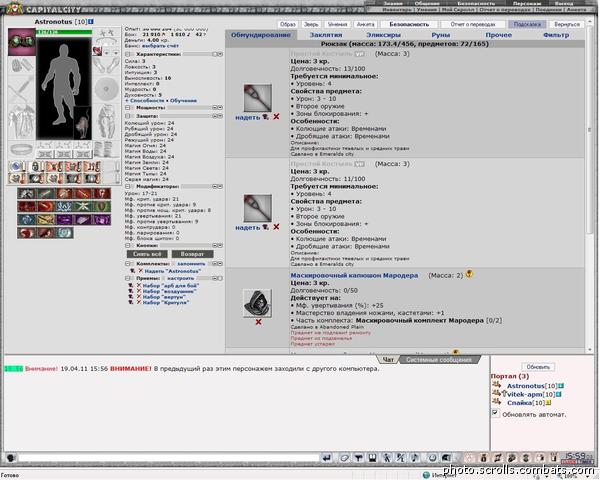Click the floppy disk save icon in chat toolbar
The height and width of the screenshot is (480, 600).
tap(372, 458)
